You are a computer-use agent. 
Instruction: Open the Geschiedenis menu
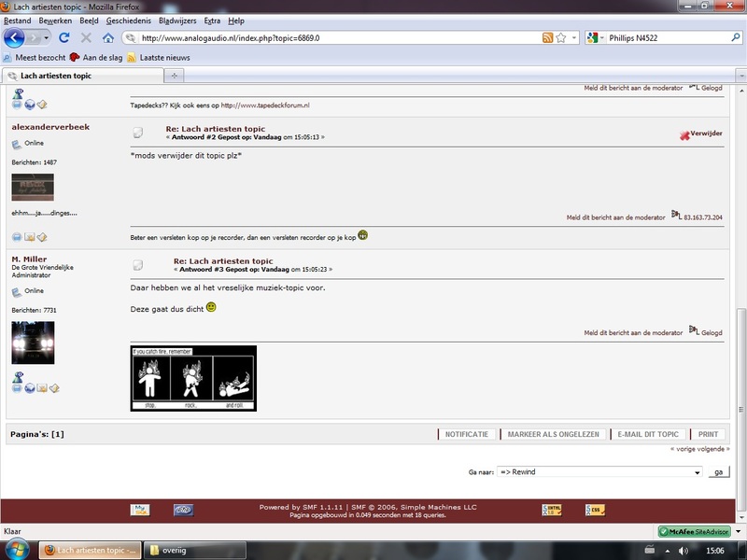click(129, 20)
